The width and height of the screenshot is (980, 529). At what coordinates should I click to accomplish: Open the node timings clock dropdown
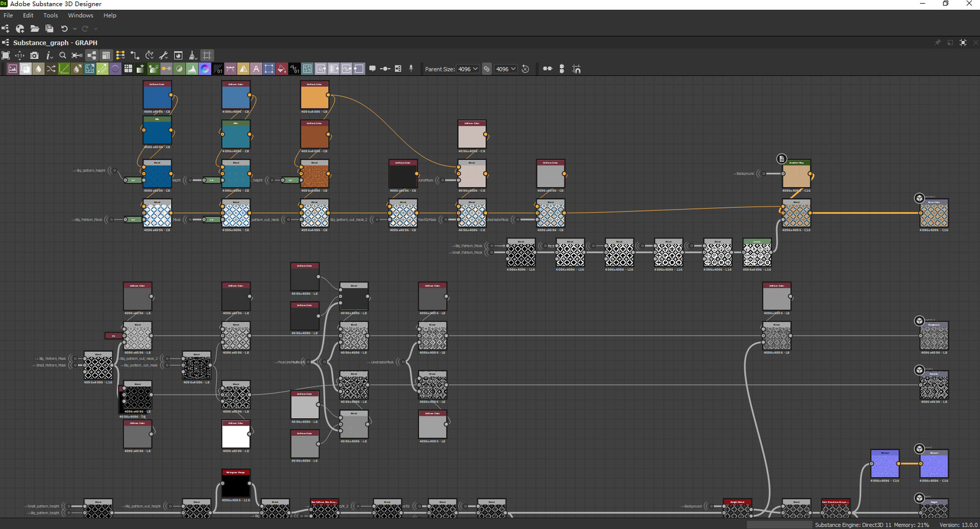click(x=149, y=55)
